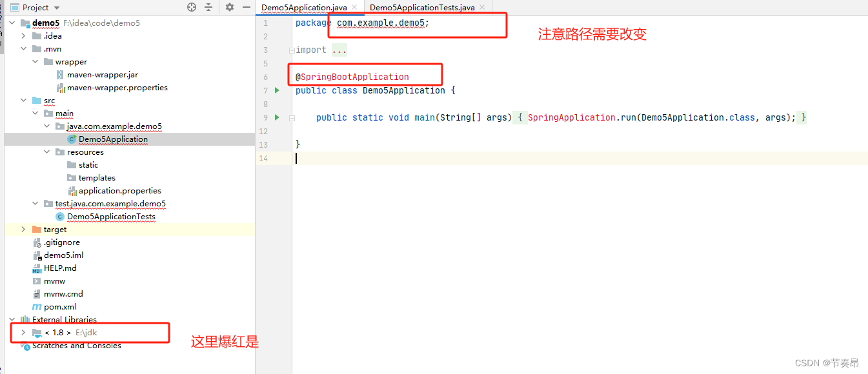Click the HELP.md markdown file icon
This screenshot has height=374, width=868.
point(37,268)
